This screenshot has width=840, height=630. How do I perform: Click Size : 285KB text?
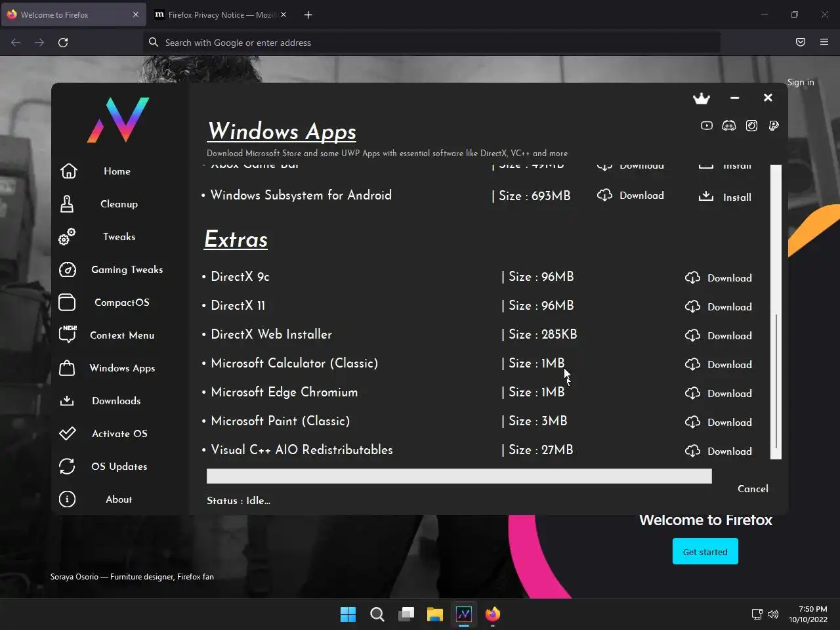(543, 335)
